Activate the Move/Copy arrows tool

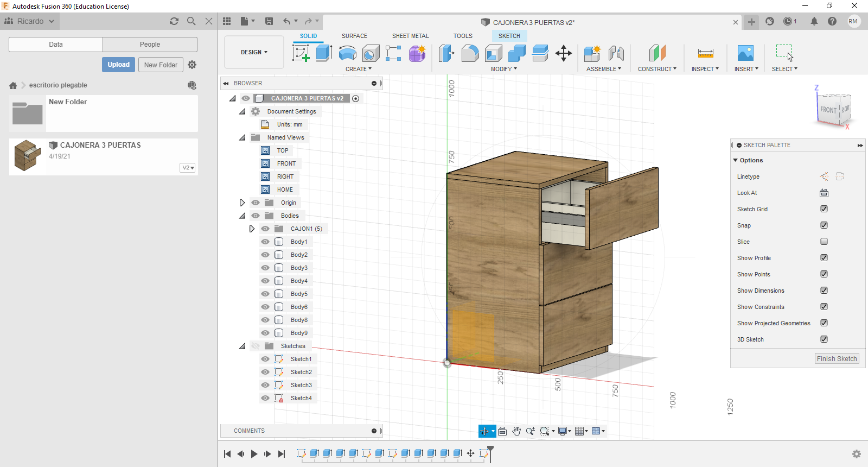[x=564, y=53]
